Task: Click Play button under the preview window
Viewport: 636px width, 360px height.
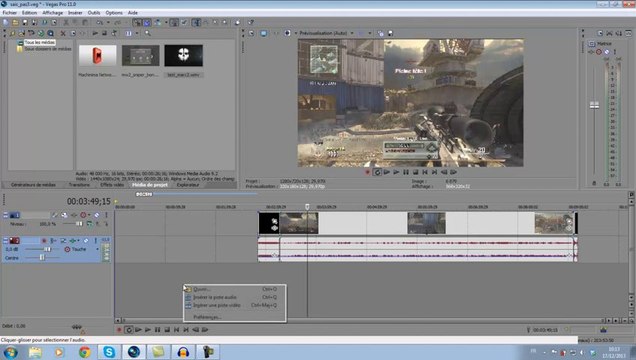Action: click(396, 172)
